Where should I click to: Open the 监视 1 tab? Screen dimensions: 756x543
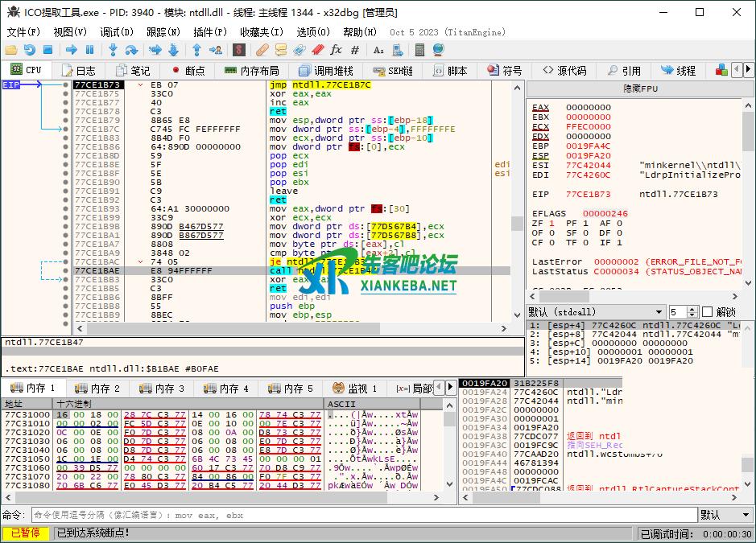pos(354,389)
